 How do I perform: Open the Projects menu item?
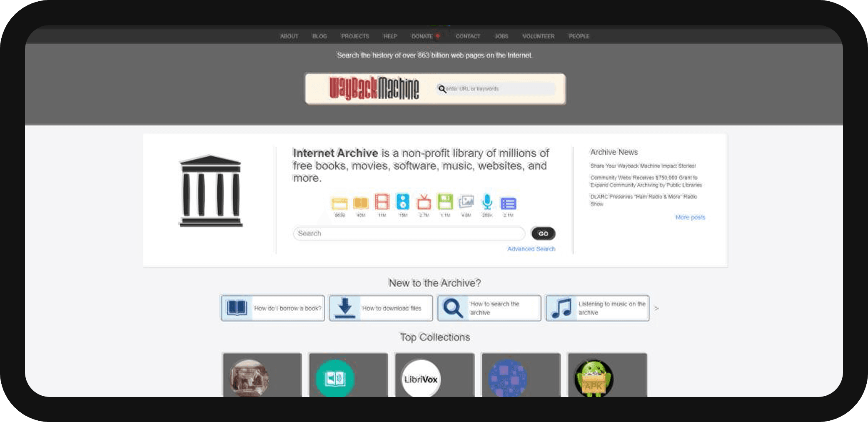pos(355,36)
